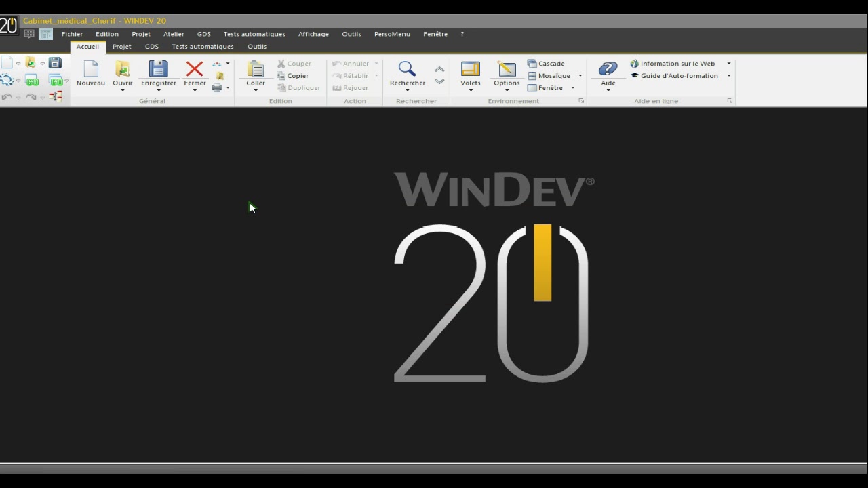Screen dimensions: 868x488
Task: Click the WinDev 20 logo button
Action: (9, 26)
